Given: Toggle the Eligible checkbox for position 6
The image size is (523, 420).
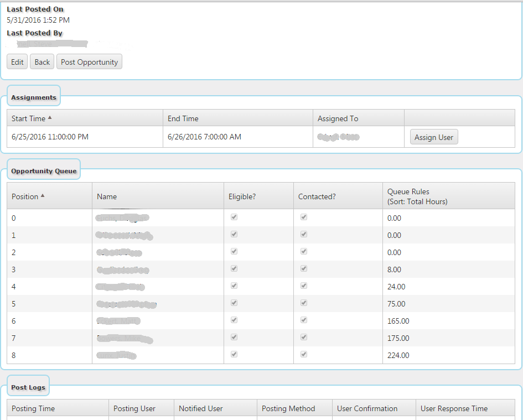Looking at the screenshot, I should click(234, 320).
